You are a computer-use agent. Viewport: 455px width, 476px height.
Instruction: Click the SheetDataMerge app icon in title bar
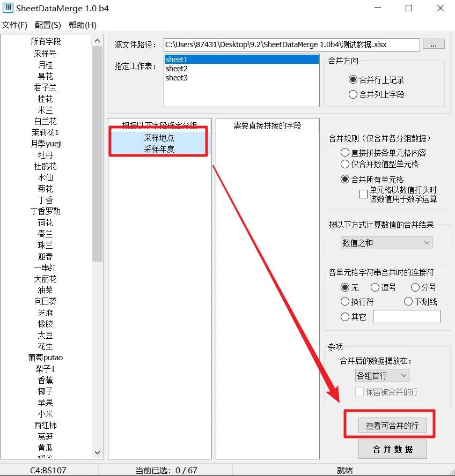(9, 8)
